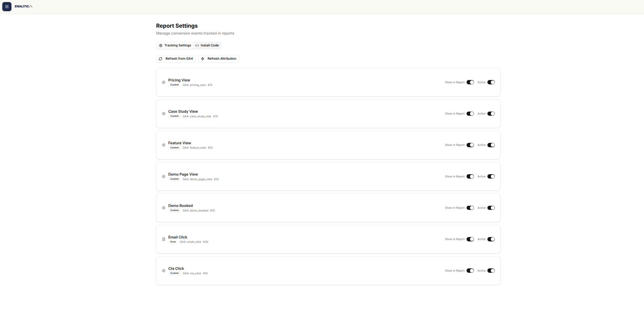
Task: Click the Refresh from GA4 button
Action: (176, 59)
